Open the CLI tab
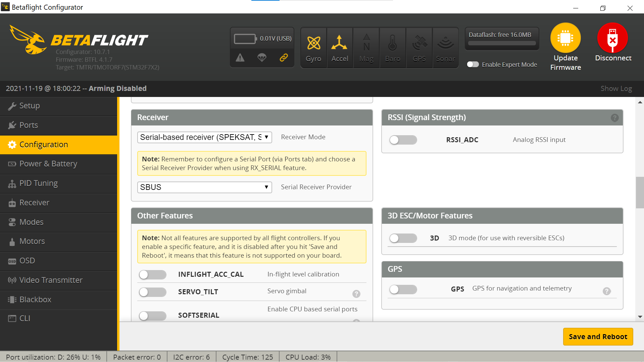 pyautogui.click(x=59, y=318)
